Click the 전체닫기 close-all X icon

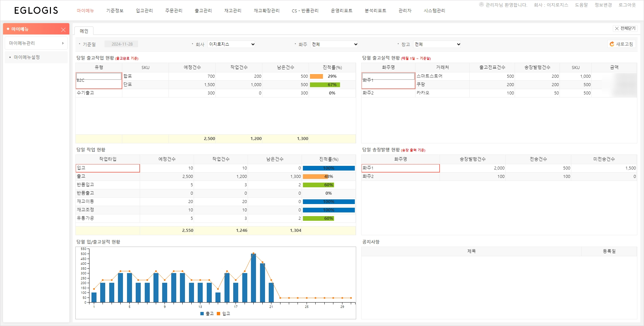[x=617, y=29]
